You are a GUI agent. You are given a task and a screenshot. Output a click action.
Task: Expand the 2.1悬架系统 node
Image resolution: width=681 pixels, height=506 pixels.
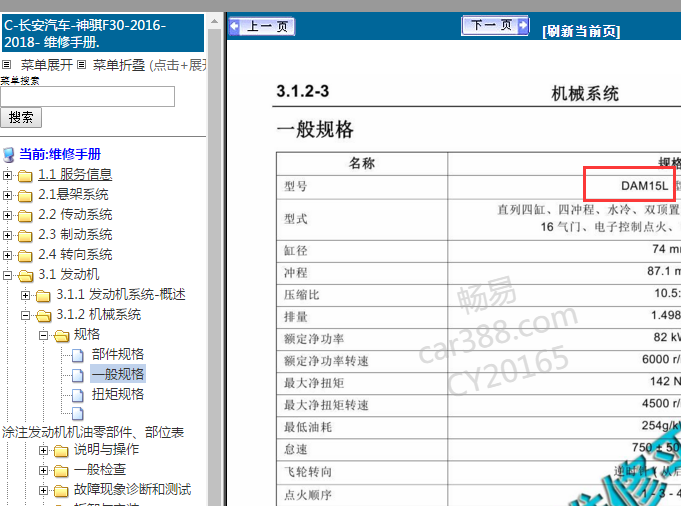pos(7,195)
